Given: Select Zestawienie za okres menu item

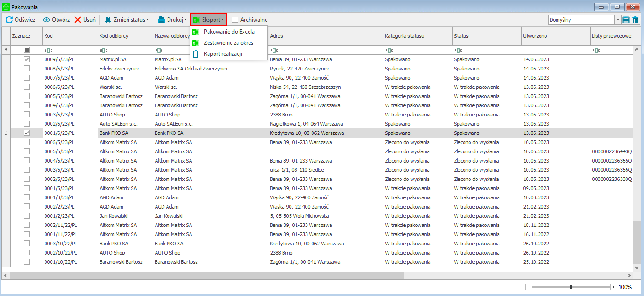Looking at the screenshot, I should point(228,43).
